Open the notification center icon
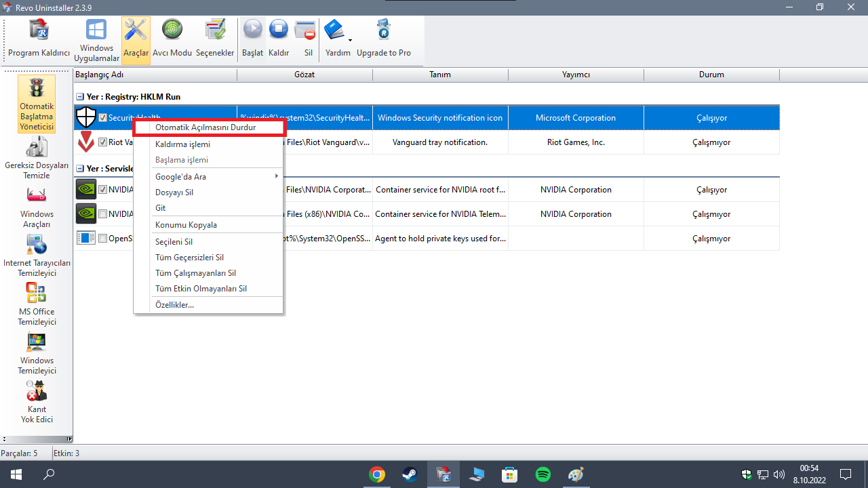This screenshot has height=488, width=868. tap(846, 474)
